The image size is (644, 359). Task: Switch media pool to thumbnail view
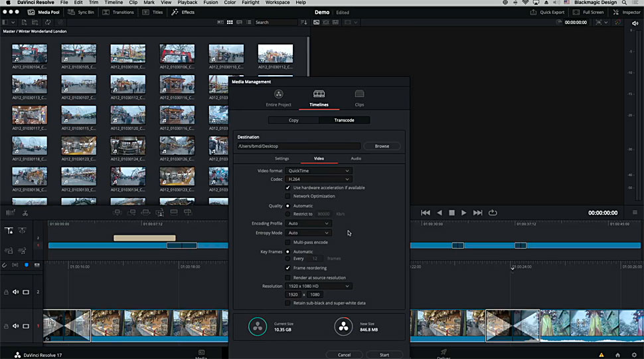[x=230, y=22]
